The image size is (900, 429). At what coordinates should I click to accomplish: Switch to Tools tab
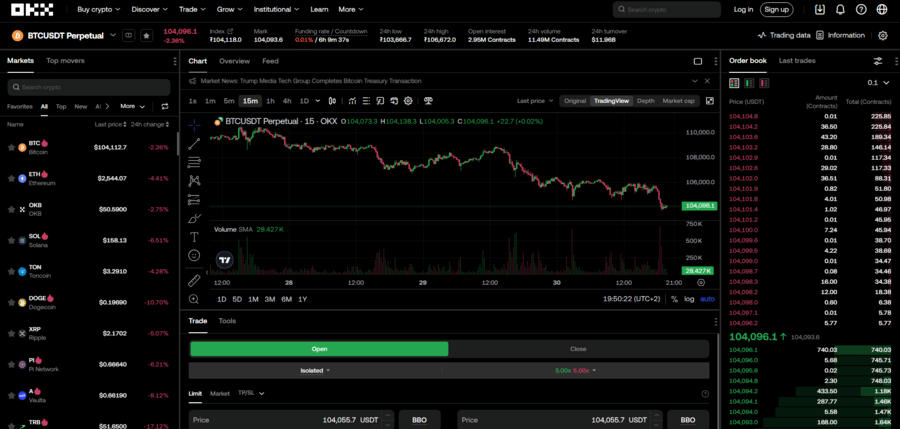[x=227, y=321]
